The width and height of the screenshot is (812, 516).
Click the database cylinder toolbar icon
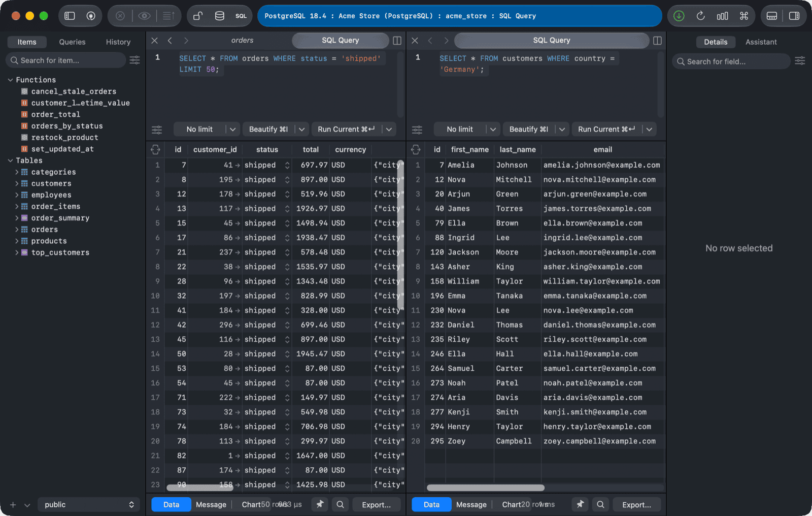tap(219, 16)
